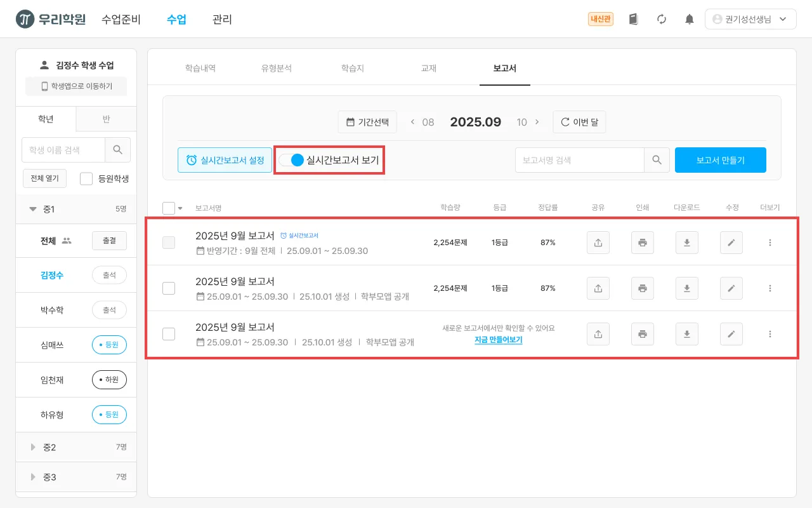This screenshot has width=812, height=508.
Task: Click the 보고서 만들기 button
Action: (721, 160)
